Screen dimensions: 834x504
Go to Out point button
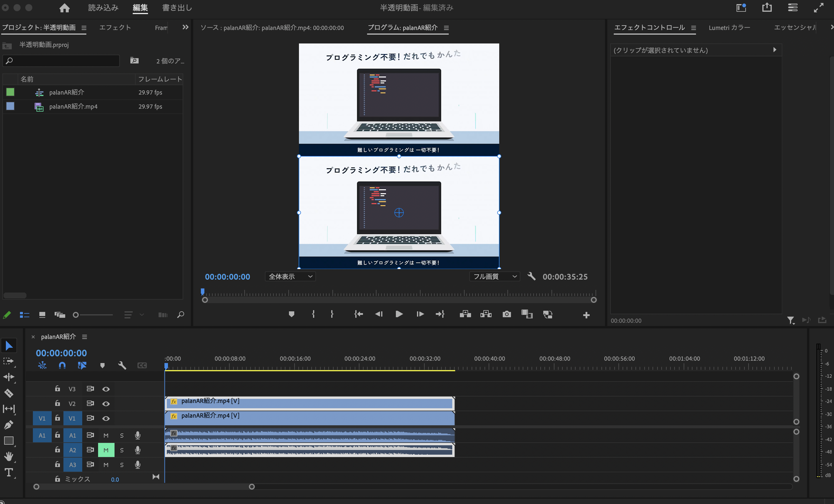(x=440, y=315)
